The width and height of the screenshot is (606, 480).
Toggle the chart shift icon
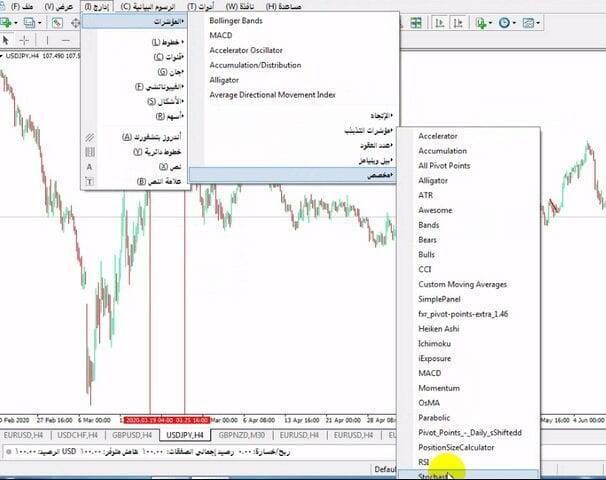[458, 23]
